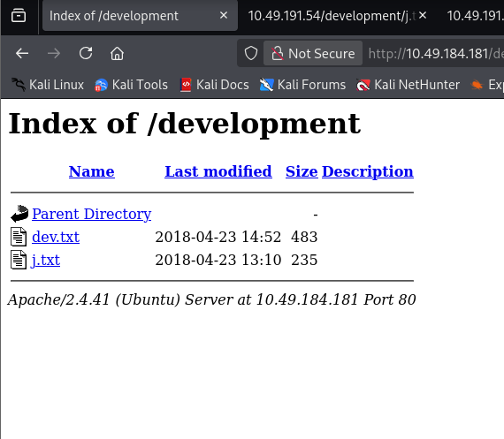504x439 pixels.
Task: Open the Kali Tools bookmark
Action: point(131,85)
